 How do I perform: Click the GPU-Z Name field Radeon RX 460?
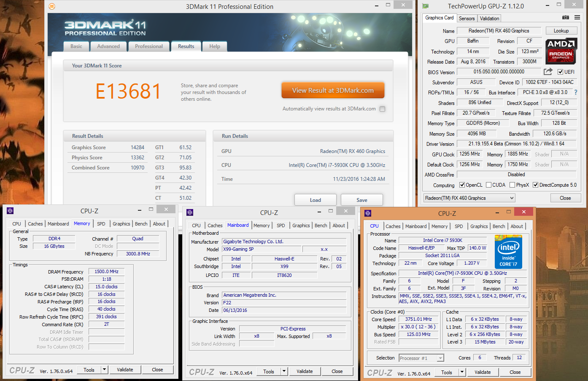499,31
